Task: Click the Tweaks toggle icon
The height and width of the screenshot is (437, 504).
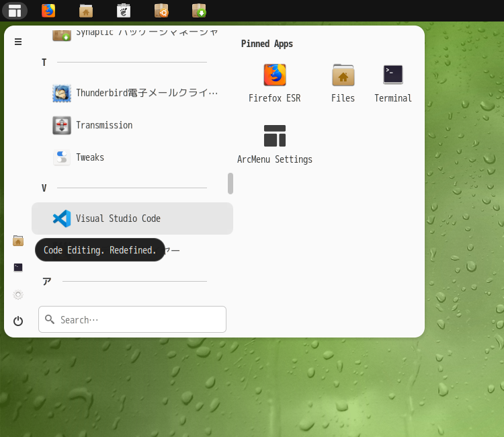Action: click(x=62, y=157)
